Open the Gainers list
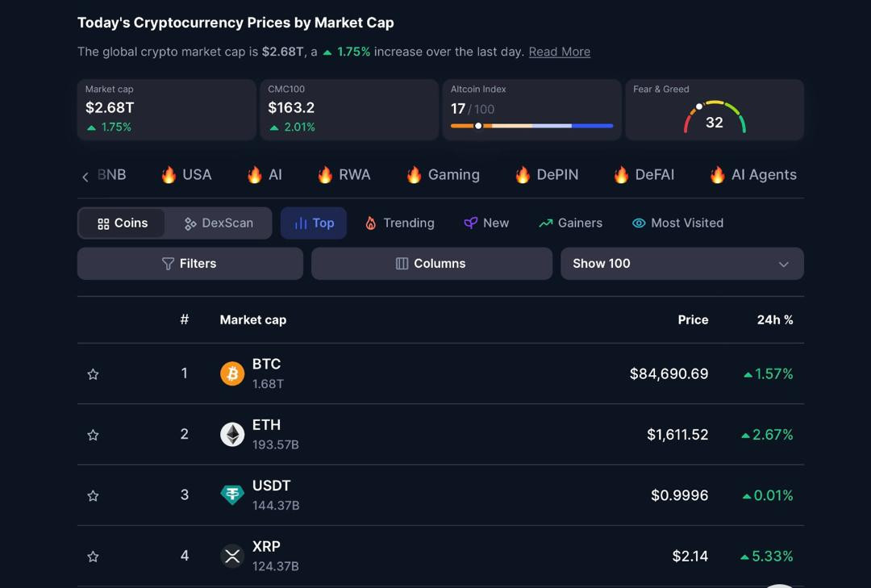 coord(570,223)
